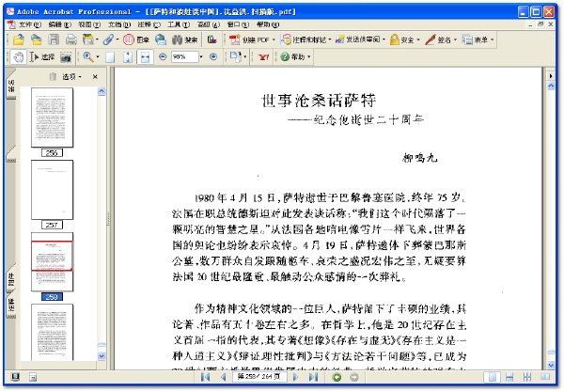564x392 pixels.
Task: Switch to single page layout
Action: [492, 377]
